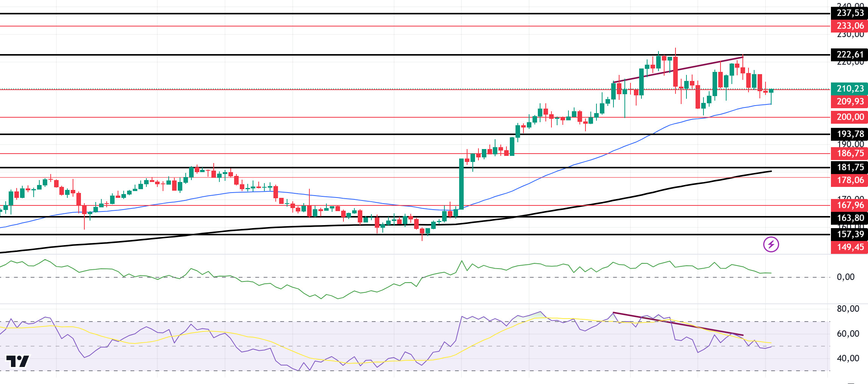Screen dimensions: 868x384
Task: Click the 80,00 RSI axis value
Action: [848, 309]
